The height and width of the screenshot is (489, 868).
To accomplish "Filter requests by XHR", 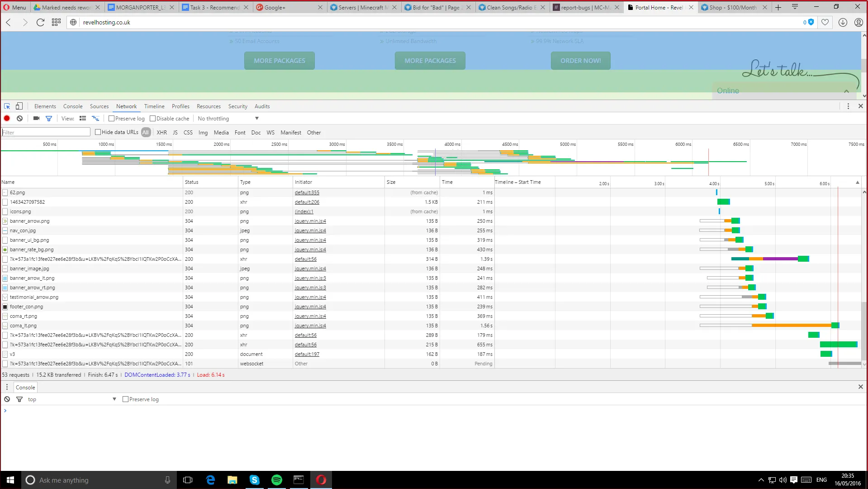I will coord(162,133).
